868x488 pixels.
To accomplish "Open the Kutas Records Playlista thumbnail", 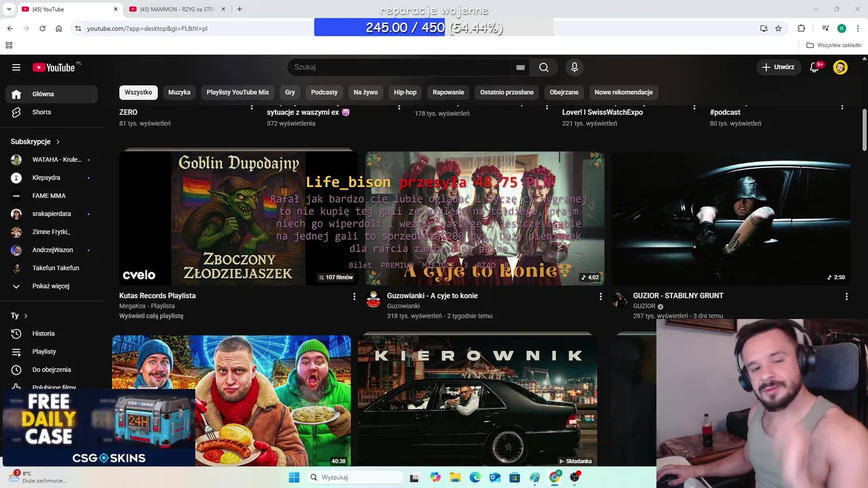I will [x=239, y=218].
